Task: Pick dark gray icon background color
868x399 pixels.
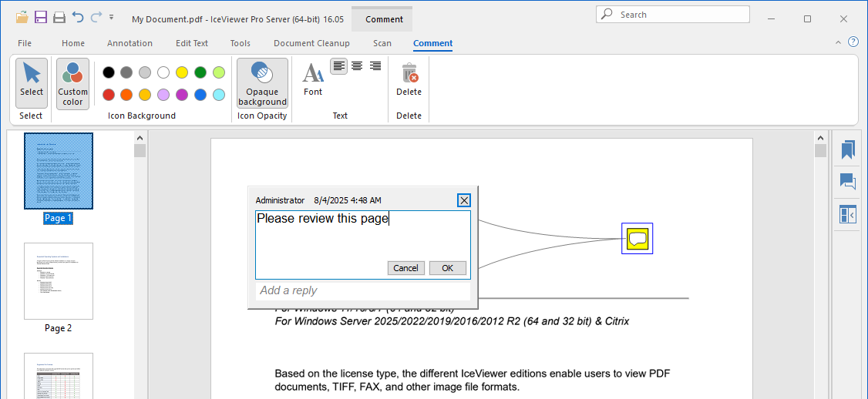Action: pos(126,72)
